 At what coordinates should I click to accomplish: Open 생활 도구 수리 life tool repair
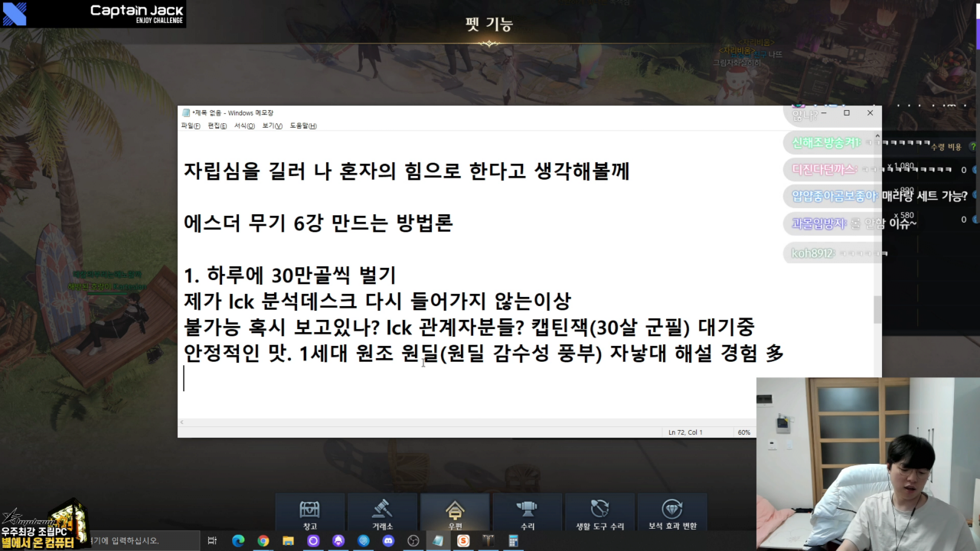599,513
